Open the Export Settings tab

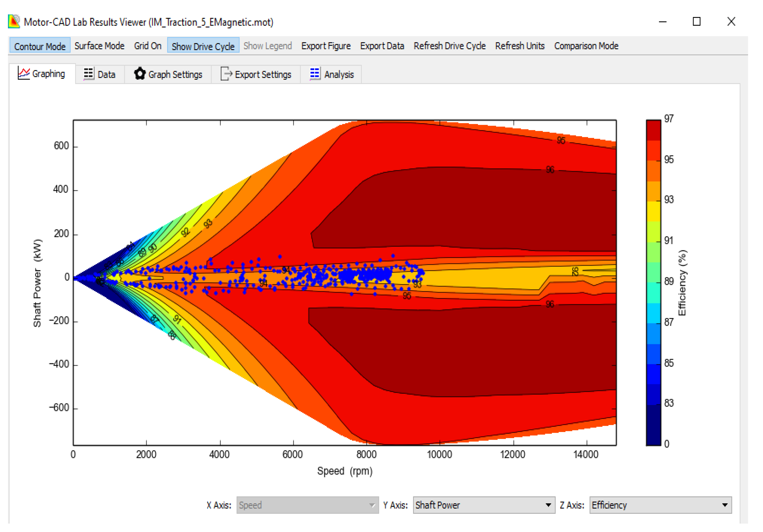tap(263, 74)
